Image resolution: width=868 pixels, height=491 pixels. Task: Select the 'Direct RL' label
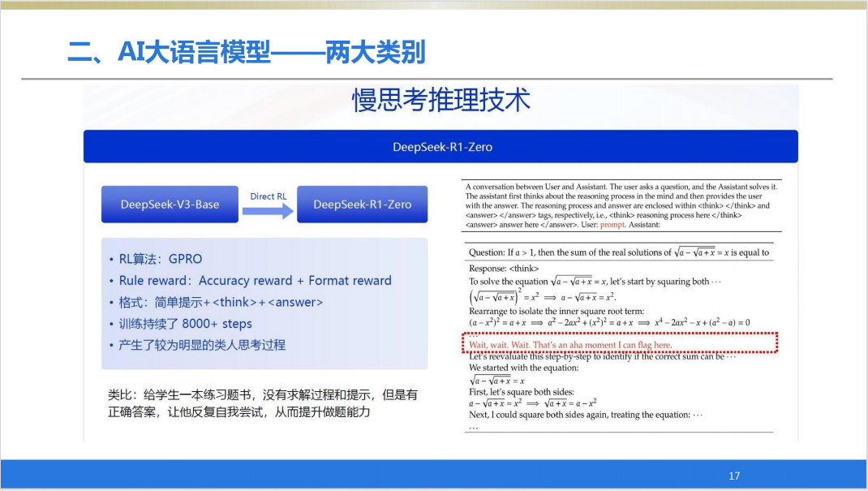[x=268, y=196]
